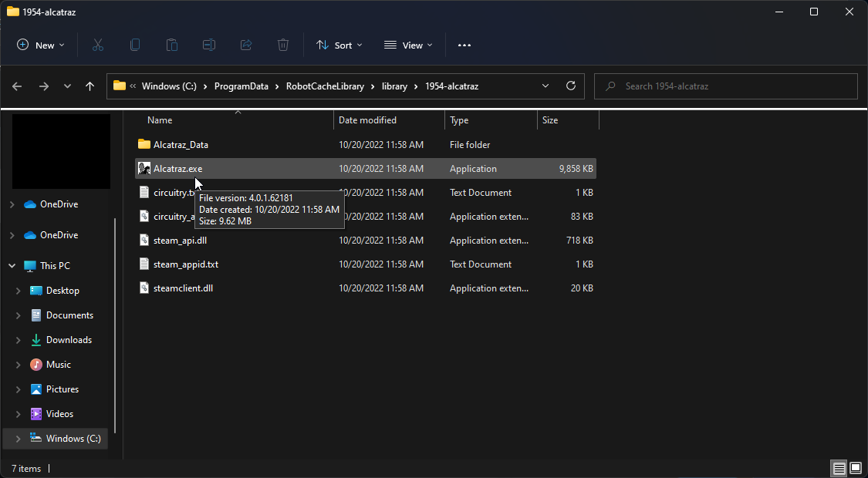The height and width of the screenshot is (478, 868).
Task: Click ProgramData in the address path
Action: pos(241,86)
